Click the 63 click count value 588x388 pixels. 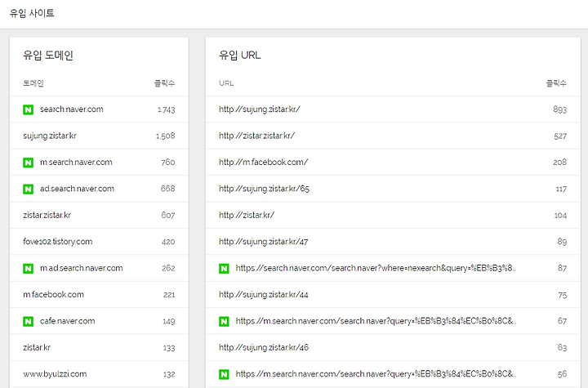(x=562, y=347)
